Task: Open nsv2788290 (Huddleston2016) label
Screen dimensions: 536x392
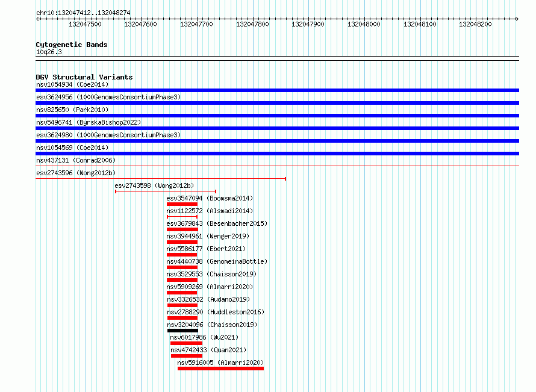Action: coord(216,312)
